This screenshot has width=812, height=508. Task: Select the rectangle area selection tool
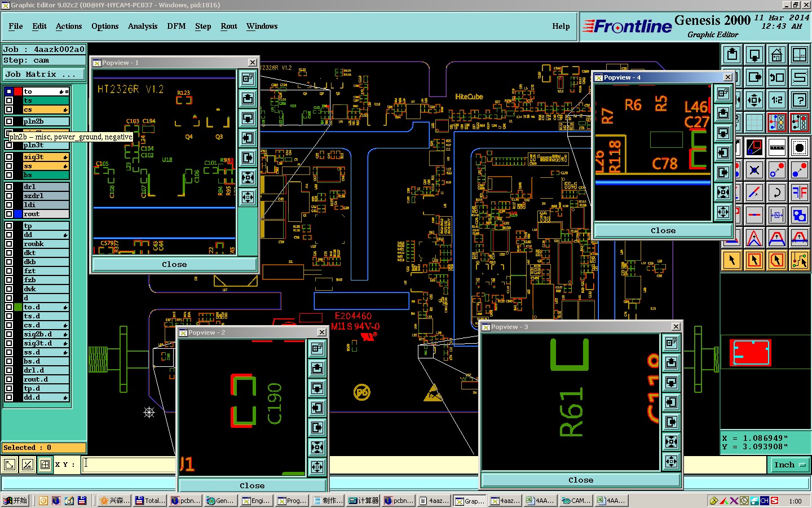tap(754, 260)
